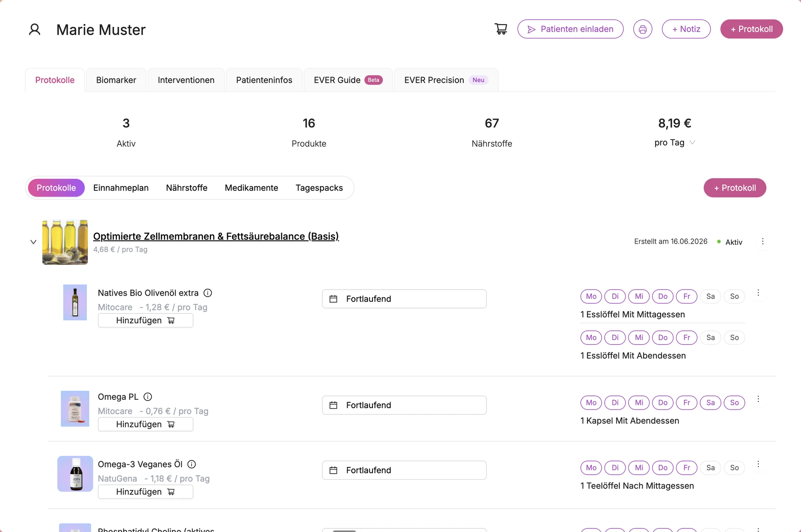The height and width of the screenshot is (532, 801).
Task: Collapse the Optimierte Zellmembranen protocol chevron
Action: click(x=34, y=242)
